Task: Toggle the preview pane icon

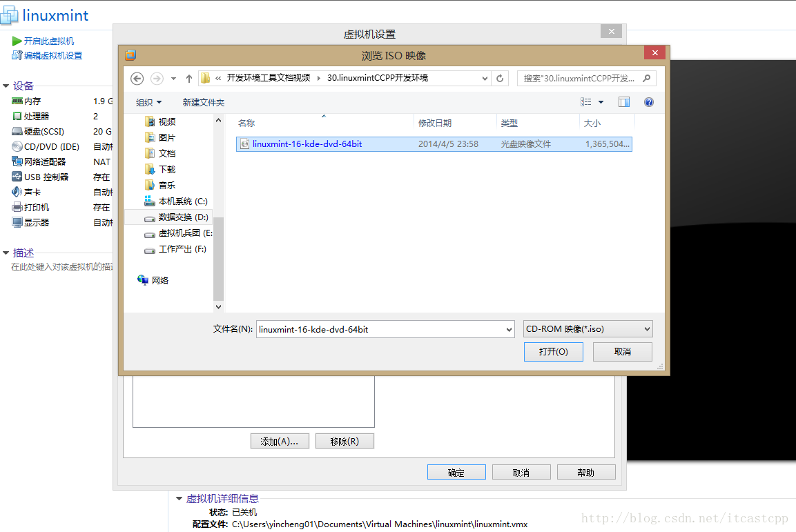Action: pos(624,102)
